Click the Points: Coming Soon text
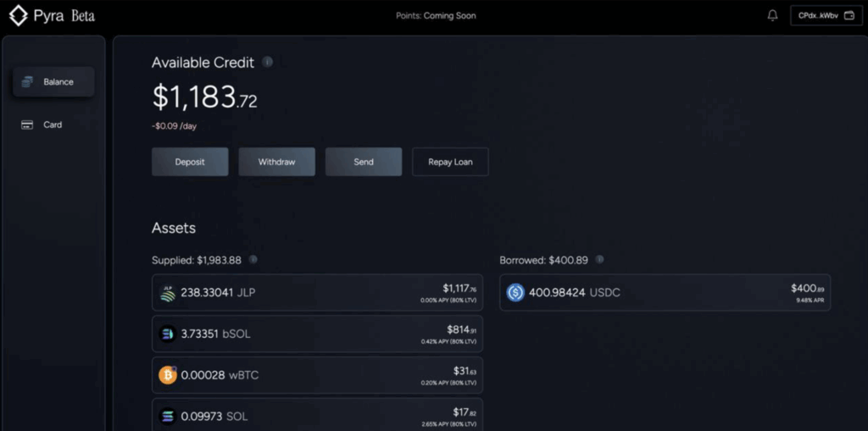This screenshot has width=868, height=431. (x=436, y=15)
